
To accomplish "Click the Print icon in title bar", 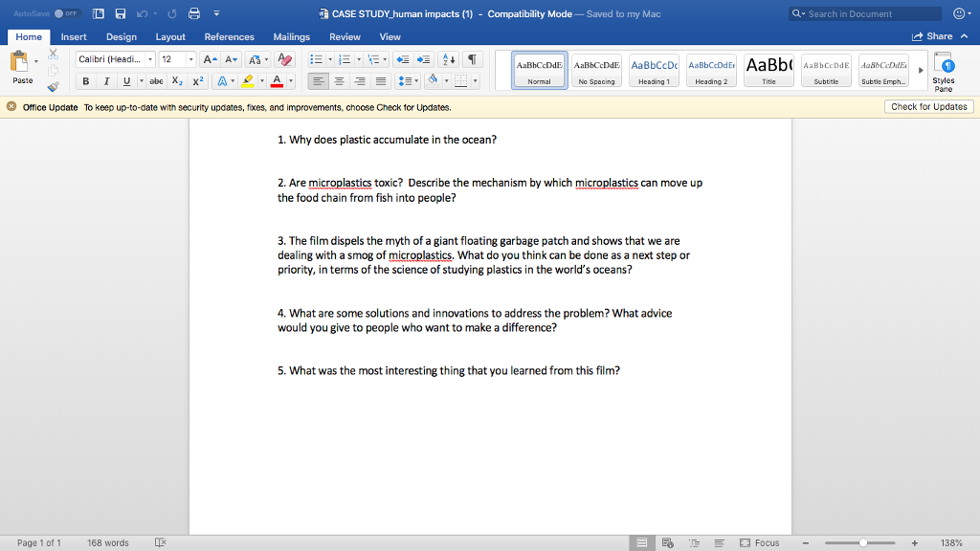I will coord(194,13).
